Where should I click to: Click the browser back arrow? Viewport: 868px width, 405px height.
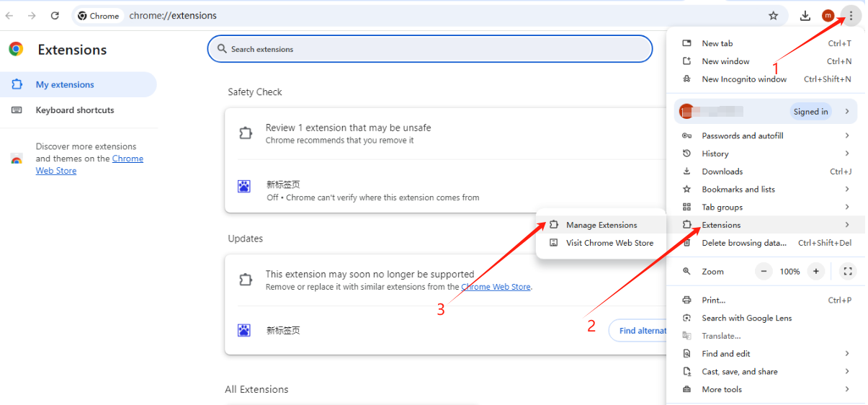[9, 15]
